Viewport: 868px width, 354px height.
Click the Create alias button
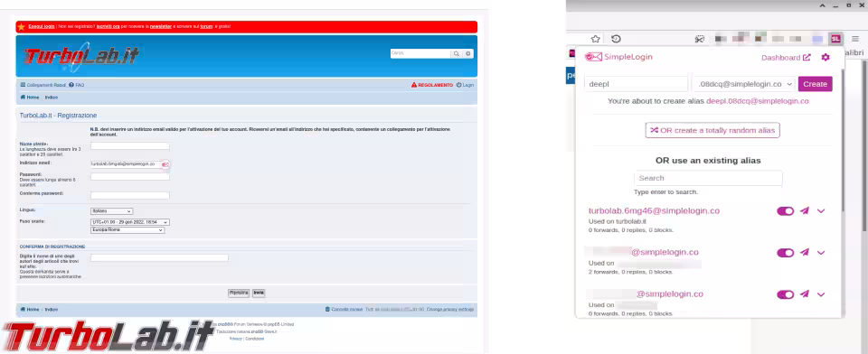[x=815, y=84]
